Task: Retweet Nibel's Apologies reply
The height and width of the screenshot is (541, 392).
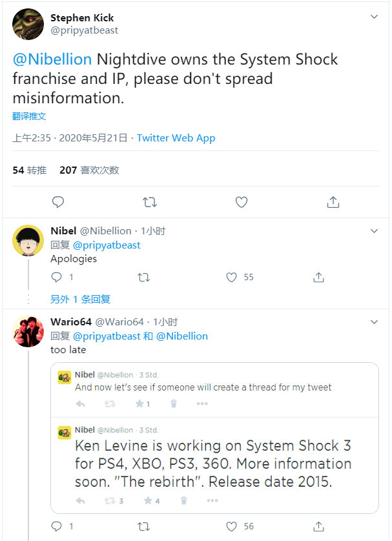Action: tap(143, 277)
